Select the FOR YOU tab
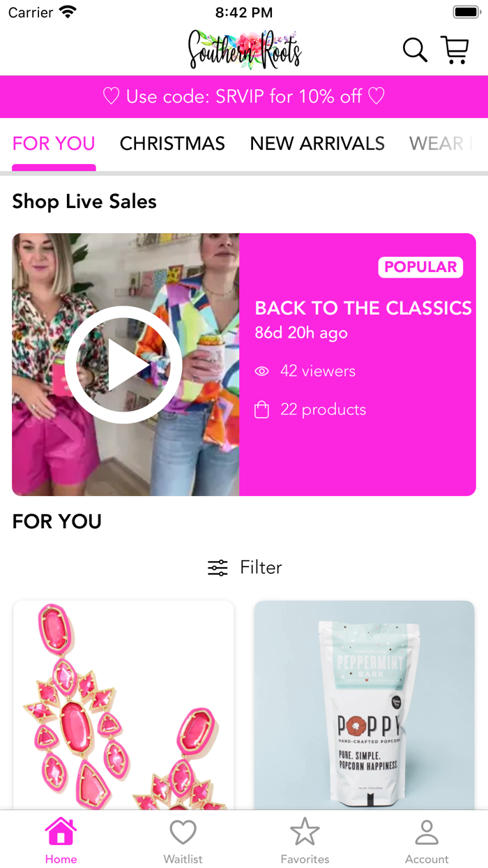The width and height of the screenshot is (488, 868). (54, 144)
